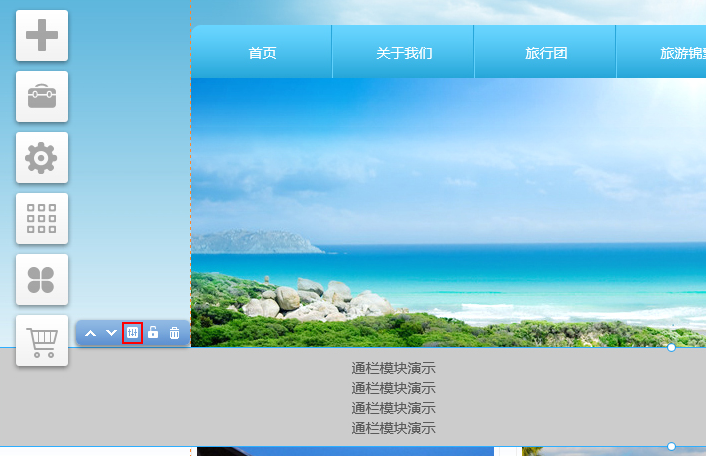
Task: Select the 首页 navigation tab
Action: tap(262, 53)
